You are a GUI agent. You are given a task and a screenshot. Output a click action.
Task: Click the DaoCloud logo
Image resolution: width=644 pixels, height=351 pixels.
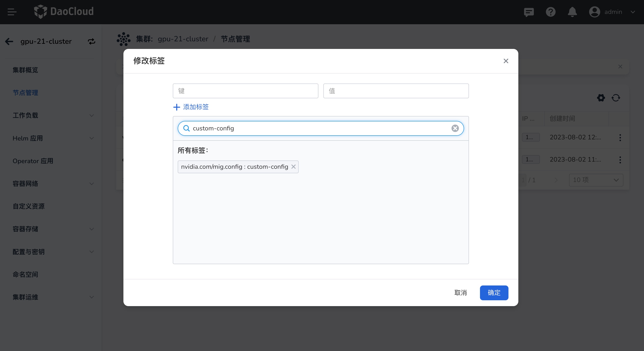coord(64,11)
